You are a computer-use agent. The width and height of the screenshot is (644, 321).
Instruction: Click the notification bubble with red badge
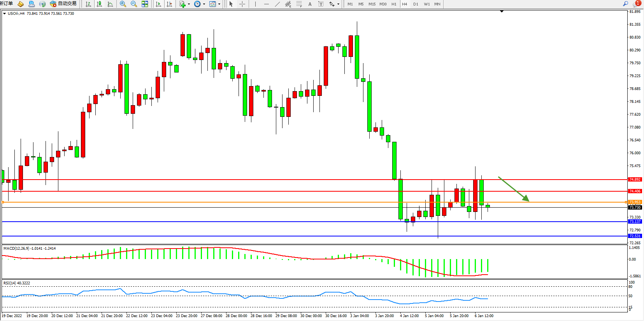[x=637, y=4]
